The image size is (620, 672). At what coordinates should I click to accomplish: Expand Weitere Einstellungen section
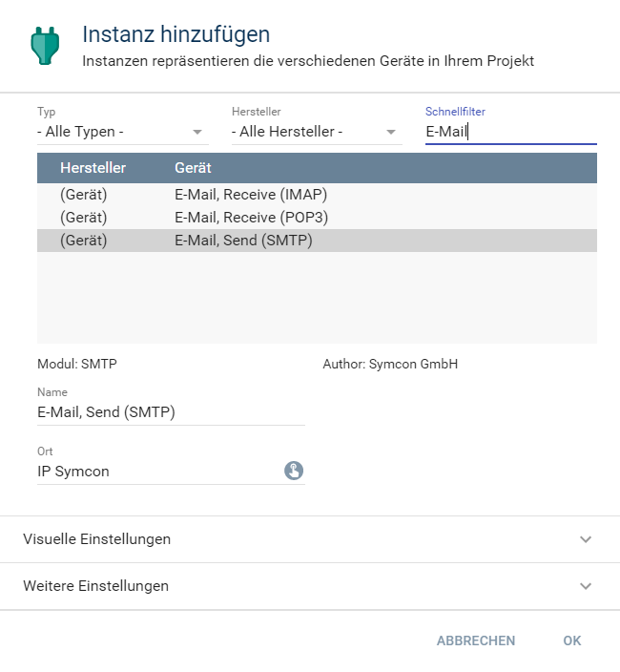coord(95,586)
